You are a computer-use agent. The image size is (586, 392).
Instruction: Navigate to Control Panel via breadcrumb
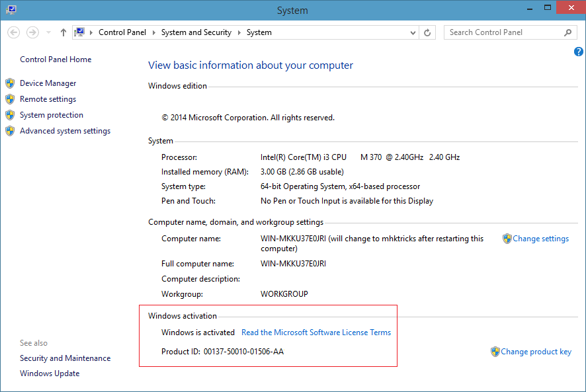click(122, 32)
